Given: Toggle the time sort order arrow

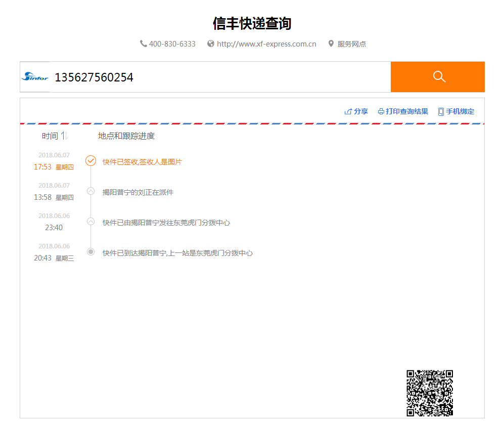Looking at the screenshot, I should pos(64,136).
